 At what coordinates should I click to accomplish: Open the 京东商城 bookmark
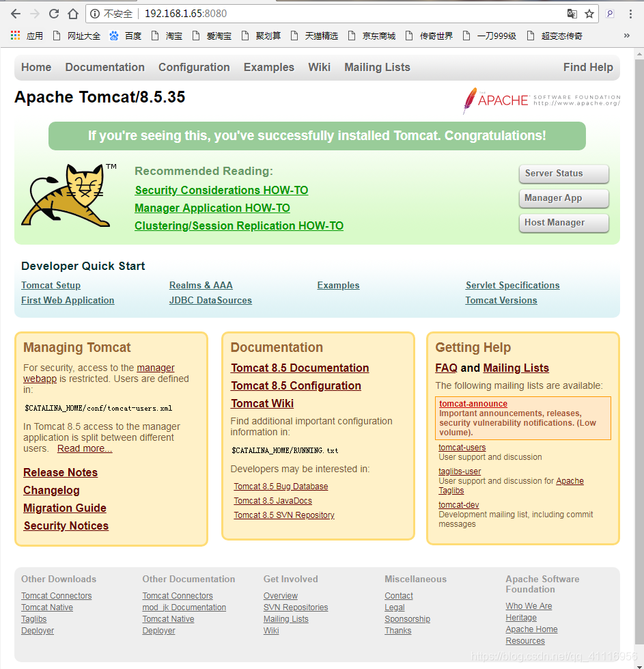pos(372,36)
